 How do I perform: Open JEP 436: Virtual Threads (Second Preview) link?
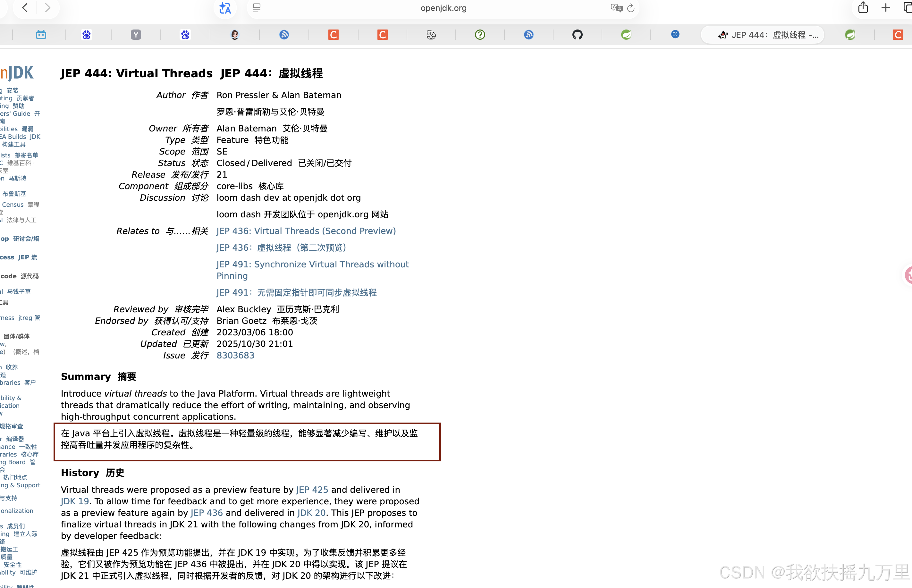[x=306, y=231]
